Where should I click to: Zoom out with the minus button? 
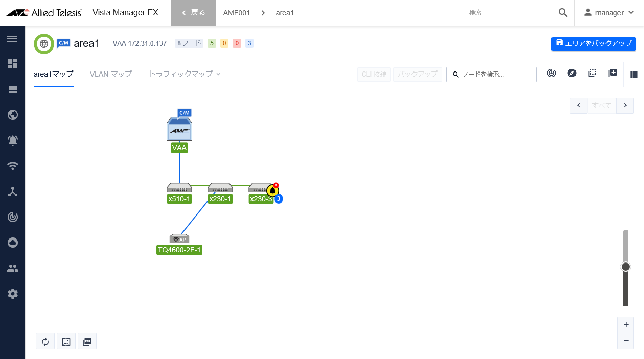click(626, 341)
